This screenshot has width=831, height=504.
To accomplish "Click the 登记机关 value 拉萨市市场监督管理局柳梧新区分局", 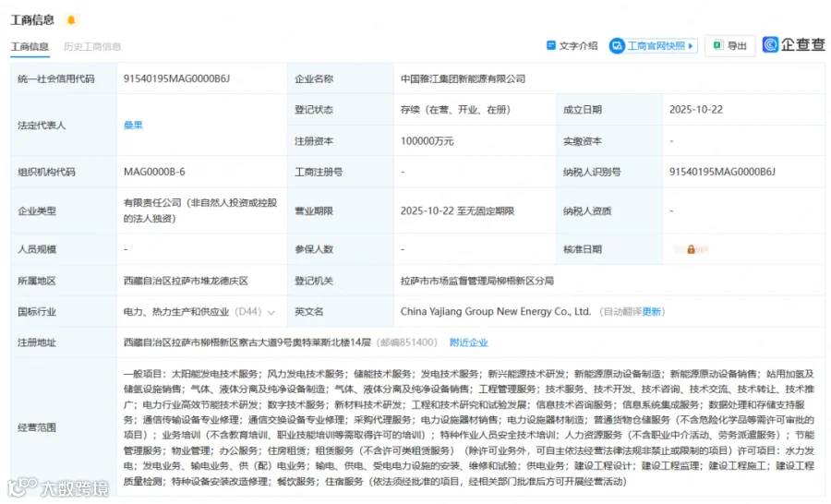I will pyautogui.click(x=477, y=281).
